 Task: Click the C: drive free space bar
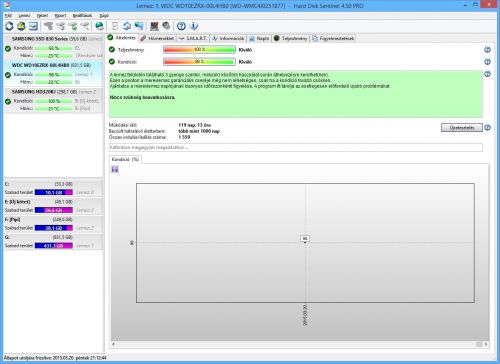[x=54, y=192]
